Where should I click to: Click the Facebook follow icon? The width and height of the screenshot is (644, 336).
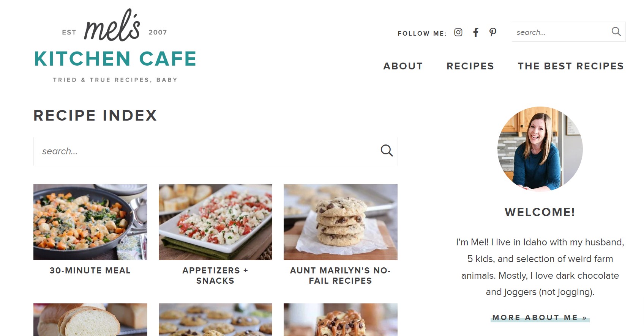[475, 32]
